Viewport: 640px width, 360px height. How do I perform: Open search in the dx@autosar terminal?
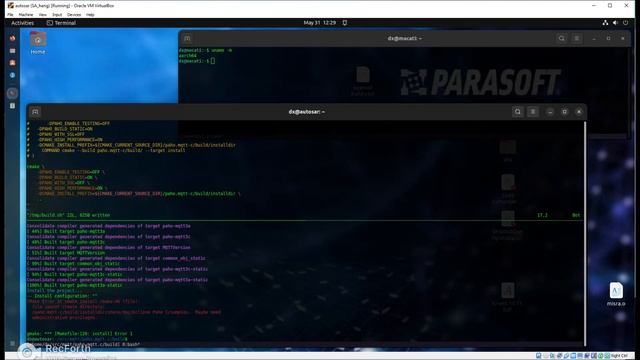pos(518,111)
